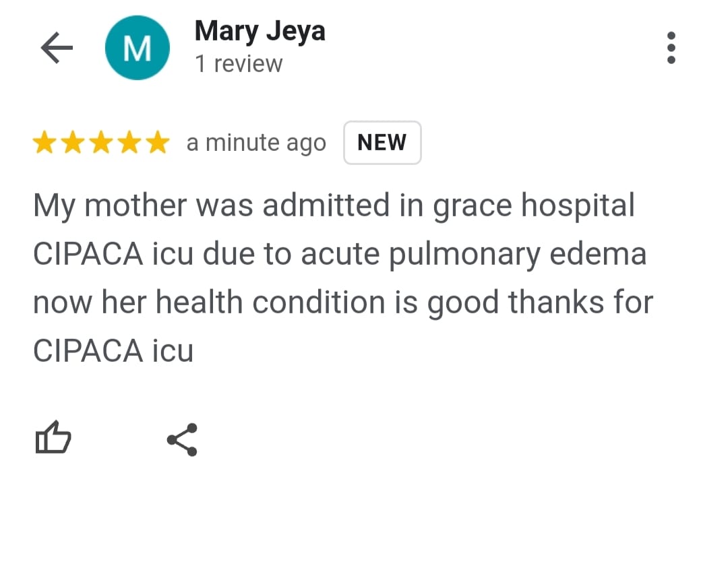Go back using the left arrow
728x572 pixels.
point(57,49)
